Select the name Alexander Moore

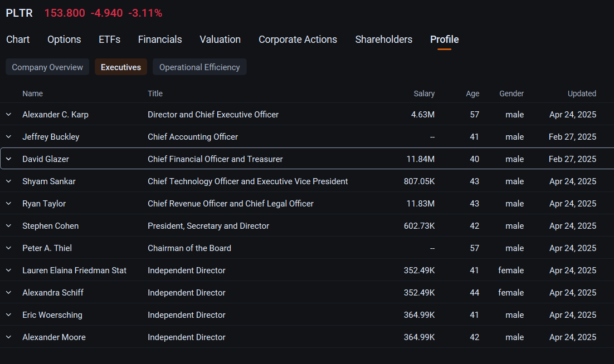click(x=54, y=337)
